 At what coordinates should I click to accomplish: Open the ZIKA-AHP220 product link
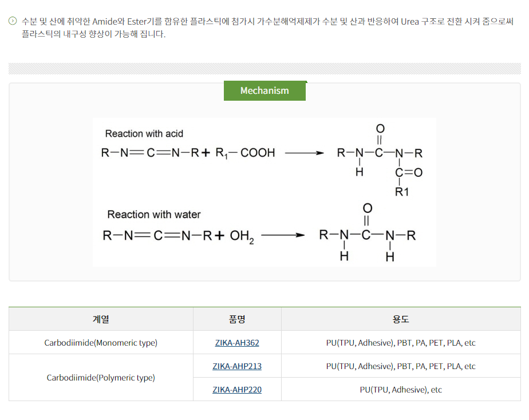[x=237, y=390]
